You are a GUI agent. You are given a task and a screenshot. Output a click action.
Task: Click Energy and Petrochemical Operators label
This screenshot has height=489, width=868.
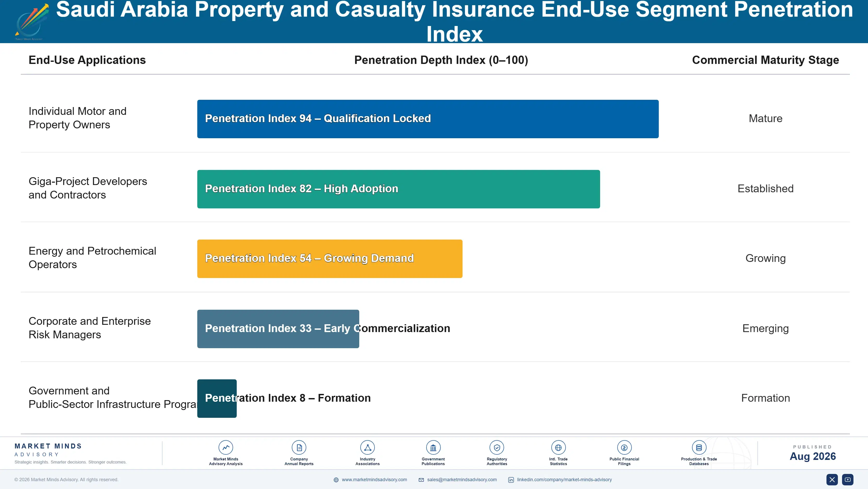pyautogui.click(x=92, y=258)
